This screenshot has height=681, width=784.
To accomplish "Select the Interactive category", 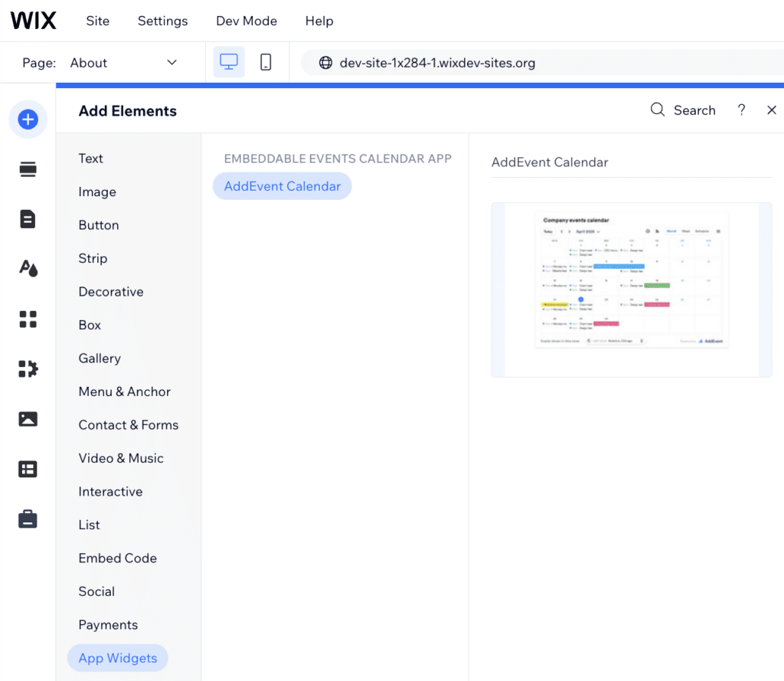I will click(x=110, y=491).
